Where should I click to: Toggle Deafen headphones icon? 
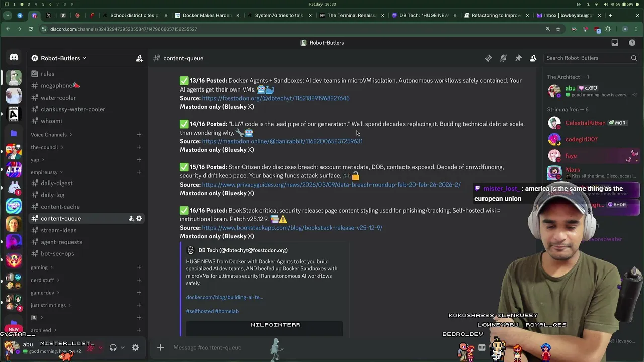tap(113, 347)
